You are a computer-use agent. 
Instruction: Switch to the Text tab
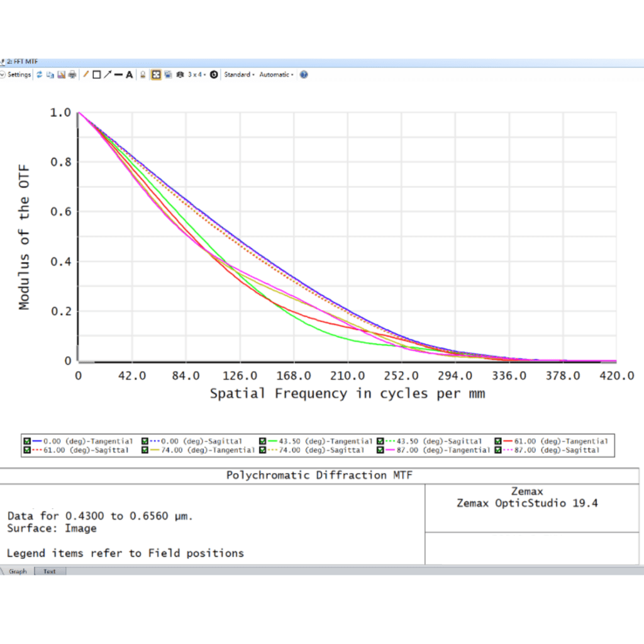(49, 571)
